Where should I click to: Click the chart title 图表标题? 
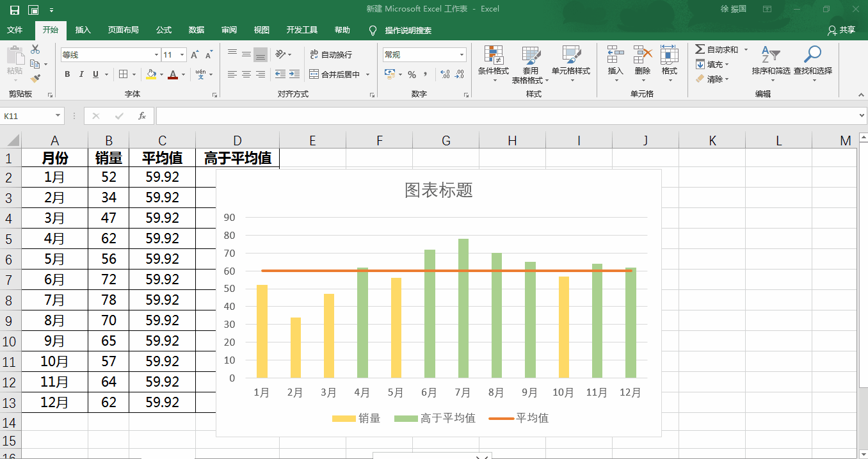click(438, 190)
